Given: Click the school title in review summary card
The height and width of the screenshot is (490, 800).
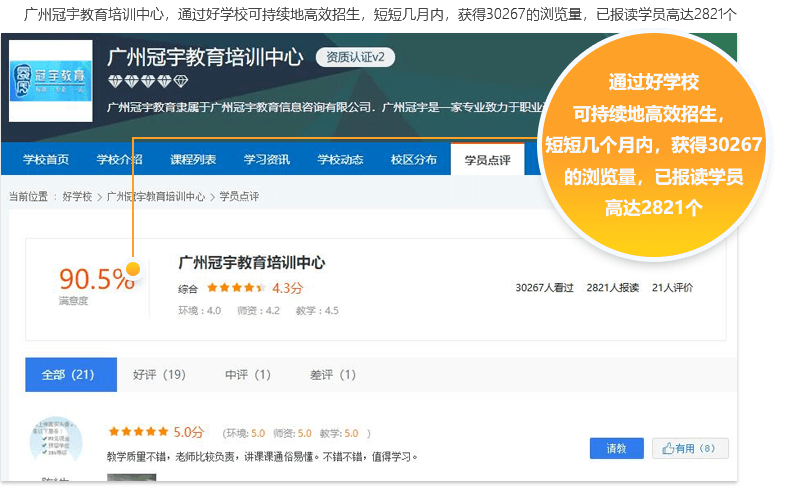Looking at the screenshot, I should [x=252, y=263].
